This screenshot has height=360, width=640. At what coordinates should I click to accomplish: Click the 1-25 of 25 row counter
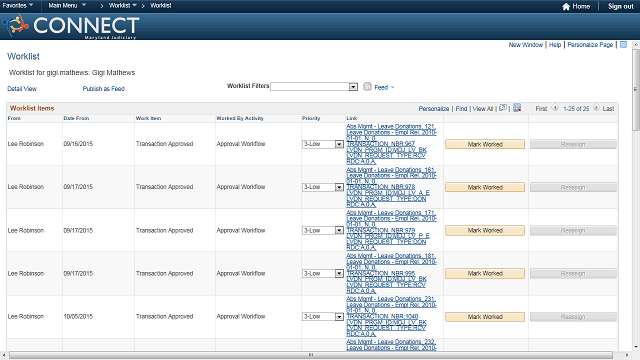[x=576, y=109]
